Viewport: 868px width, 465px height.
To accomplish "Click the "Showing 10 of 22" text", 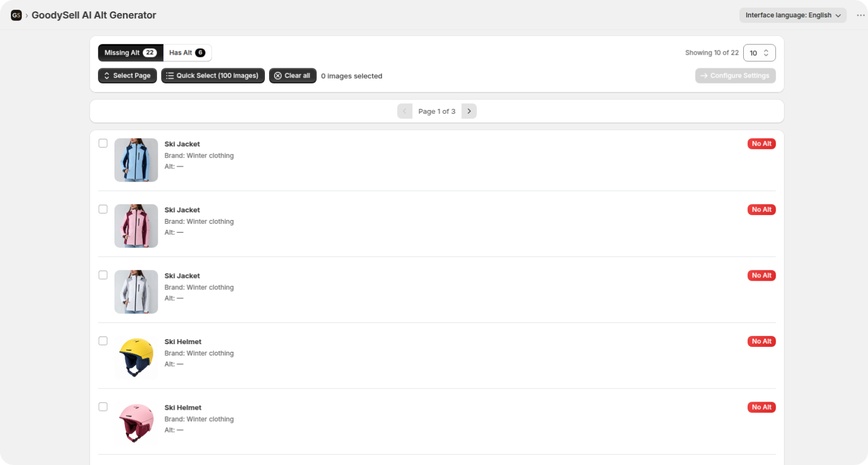I will tap(712, 53).
